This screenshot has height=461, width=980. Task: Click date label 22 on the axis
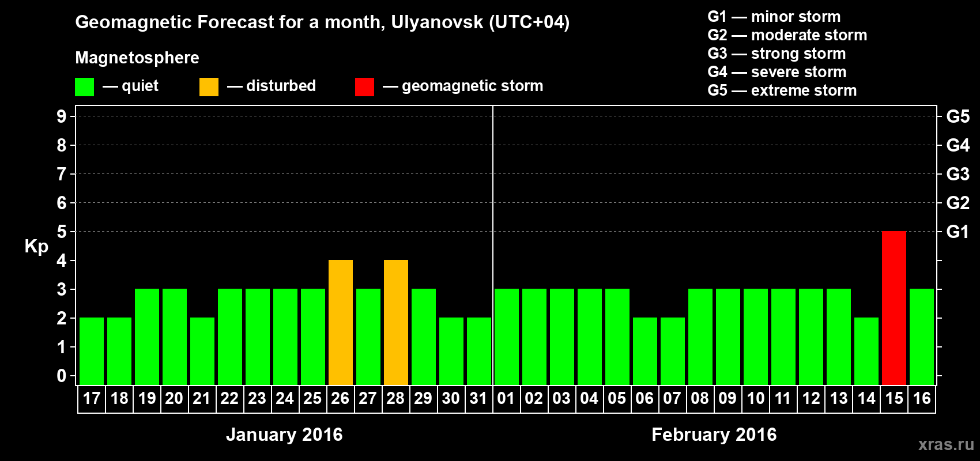pos(229,398)
